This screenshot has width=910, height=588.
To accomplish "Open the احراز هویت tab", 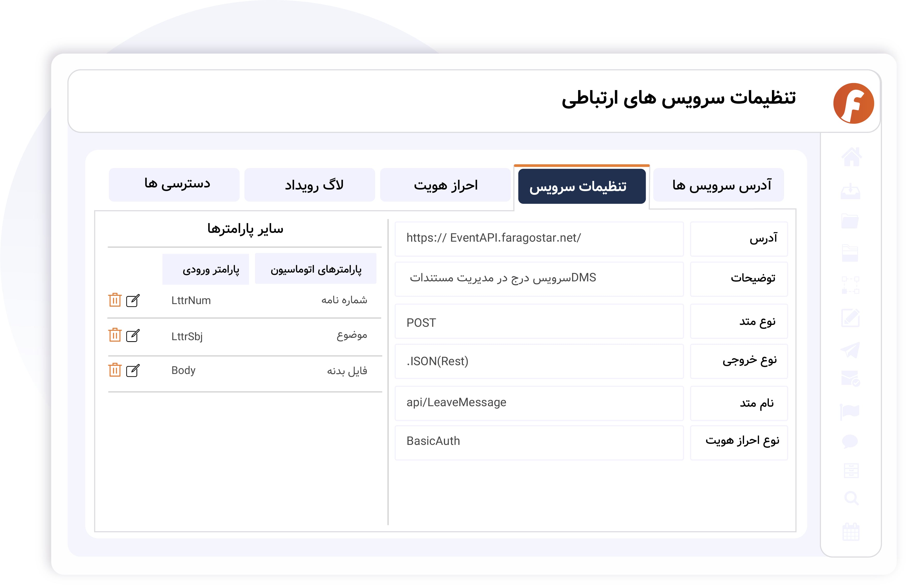I will (445, 184).
